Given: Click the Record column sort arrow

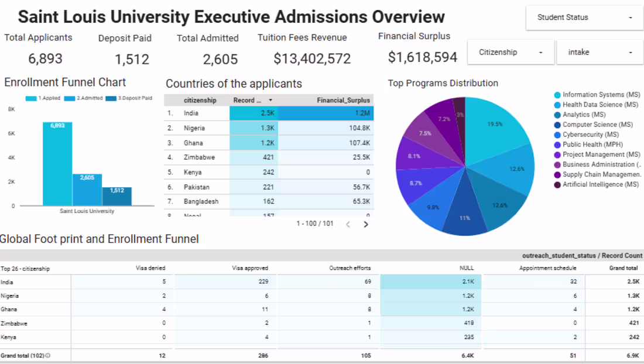Looking at the screenshot, I should coord(270,100).
